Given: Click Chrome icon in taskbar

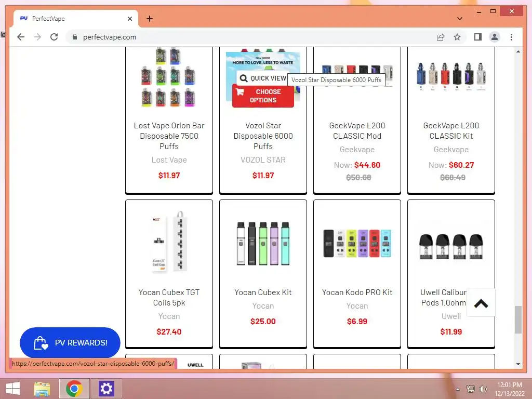Looking at the screenshot, I should [74, 389].
